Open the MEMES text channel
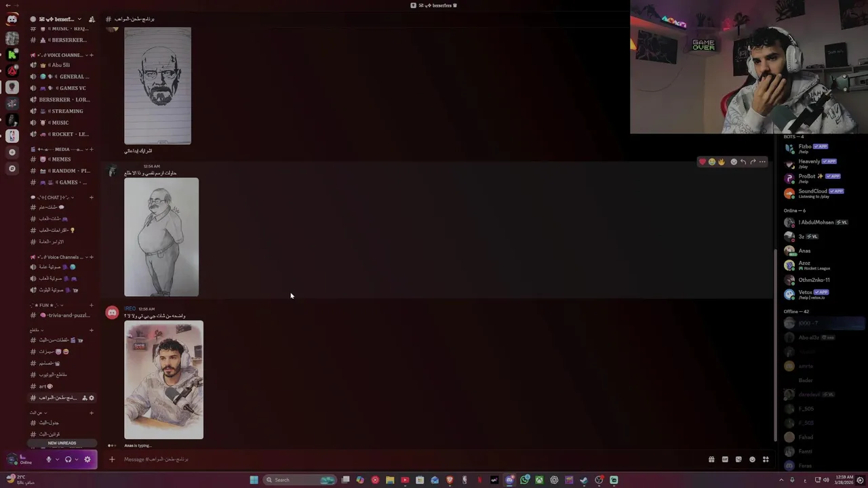Image resolution: width=868 pixels, height=488 pixels. (x=61, y=159)
